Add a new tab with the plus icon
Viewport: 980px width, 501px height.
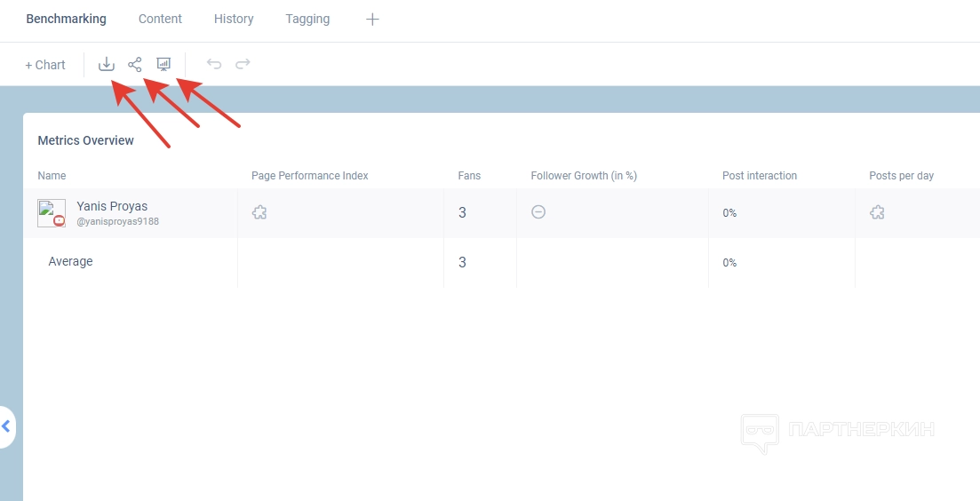[x=372, y=20]
